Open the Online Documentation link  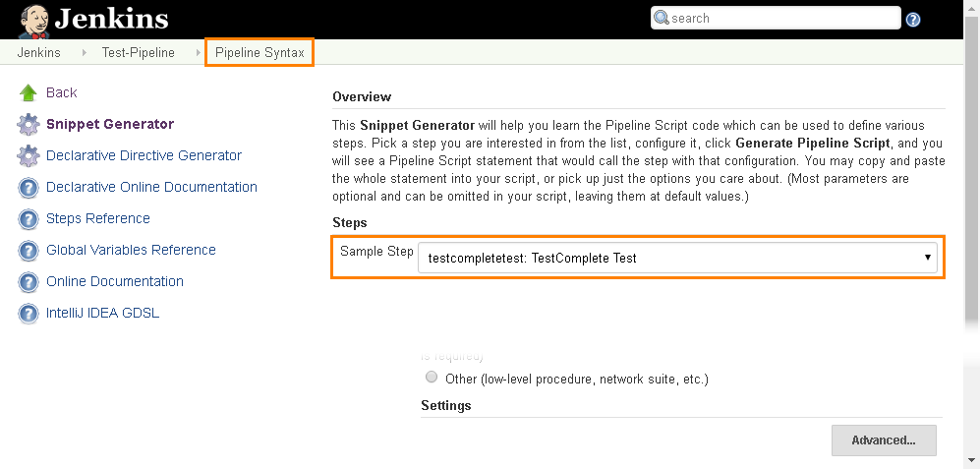pyautogui.click(x=115, y=282)
